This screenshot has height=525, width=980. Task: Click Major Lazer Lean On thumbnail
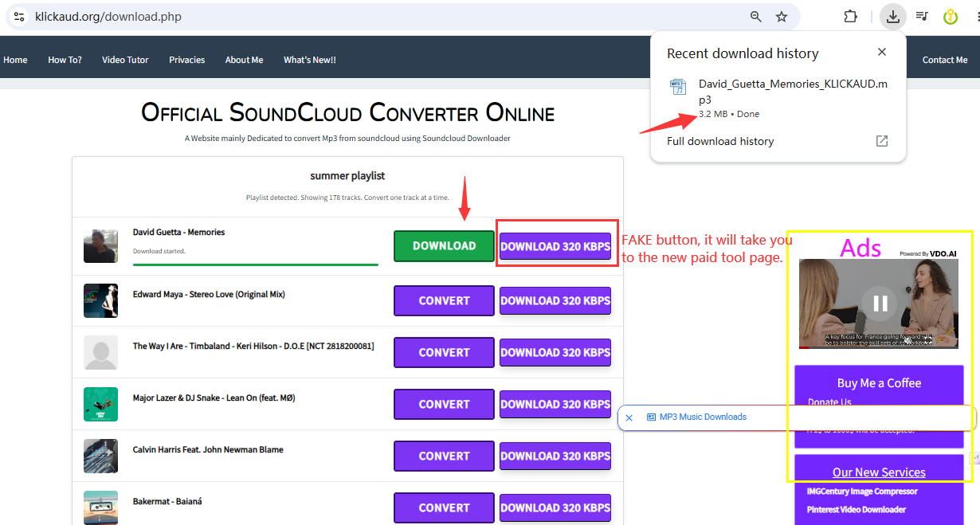pos(100,404)
